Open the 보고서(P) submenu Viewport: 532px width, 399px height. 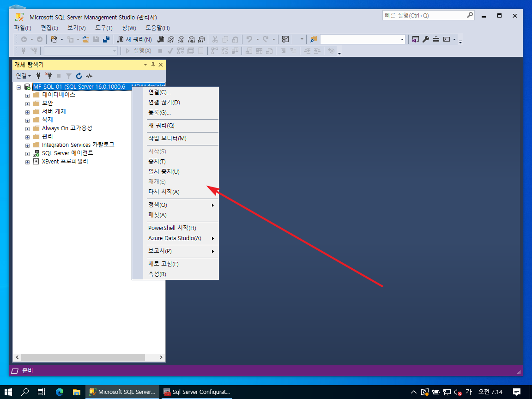pyautogui.click(x=175, y=251)
